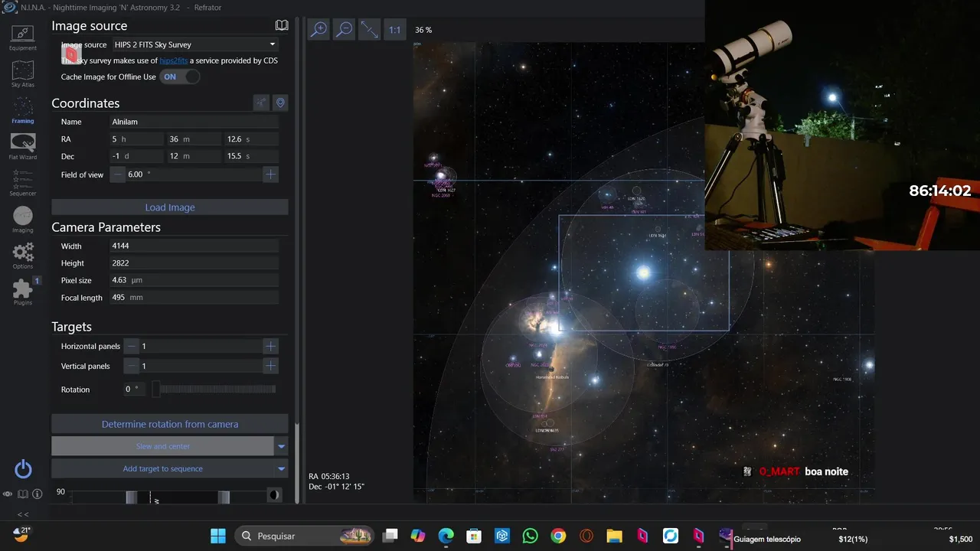Open the documentation book icon in sidebar
Image resolution: width=980 pixels, height=551 pixels.
tap(23, 494)
